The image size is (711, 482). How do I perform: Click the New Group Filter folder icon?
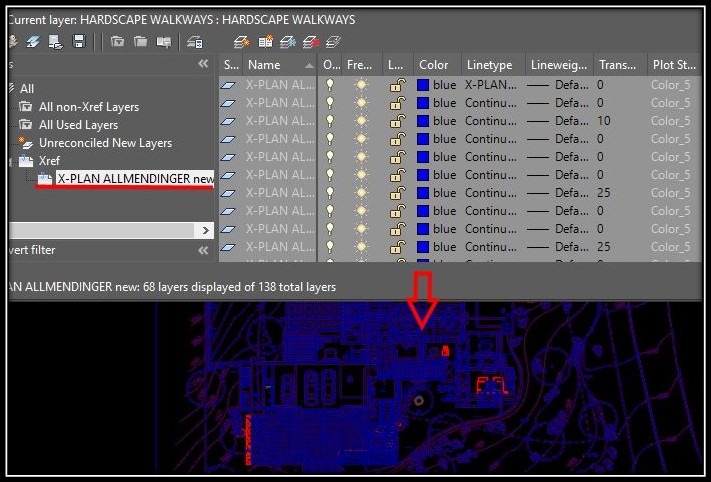coord(141,42)
